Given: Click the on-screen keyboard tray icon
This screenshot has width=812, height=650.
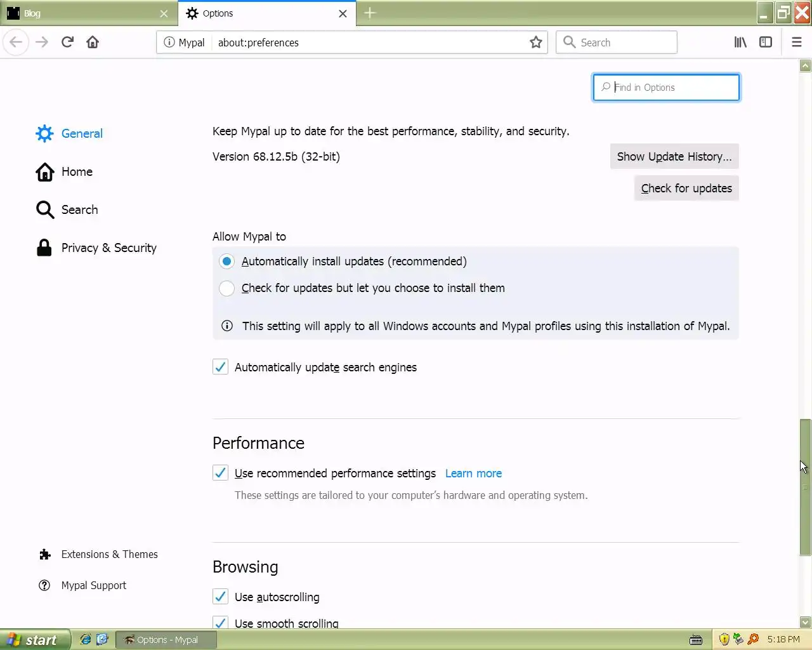Looking at the screenshot, I should (696, 640).
